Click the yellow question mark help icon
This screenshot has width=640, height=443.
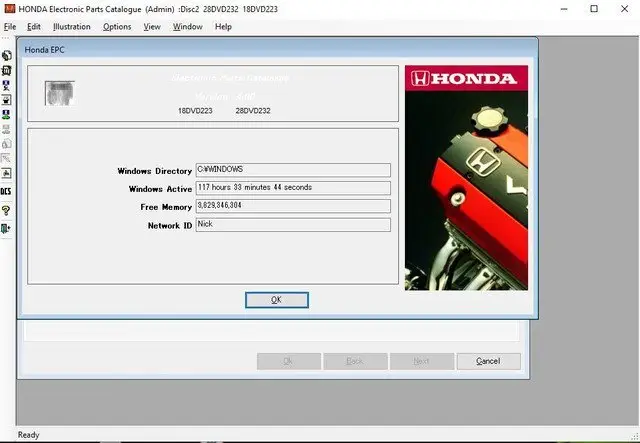(x=6, y=210)
